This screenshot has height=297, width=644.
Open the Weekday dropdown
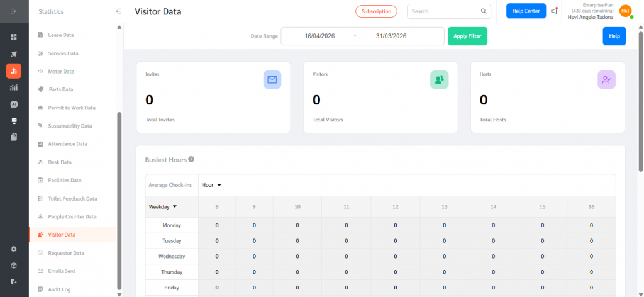tap(163, 206)
